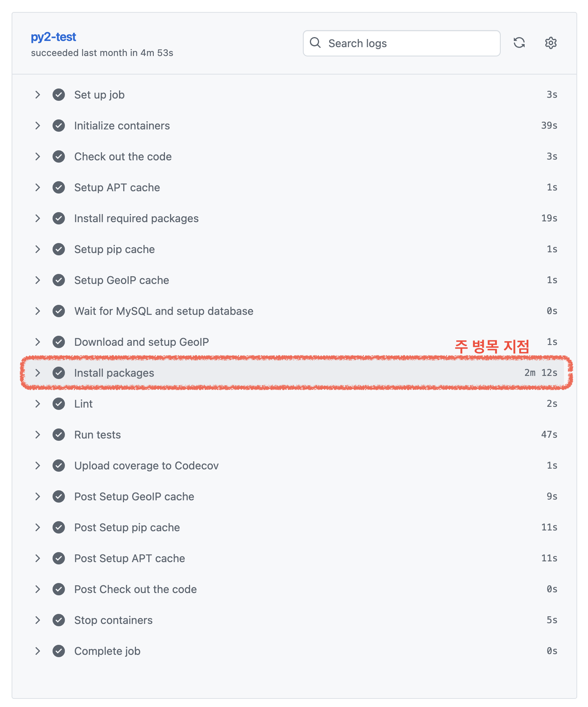588x707 pixels.
Task: Click the Check out the code step label
Action: tap(123, 156)
